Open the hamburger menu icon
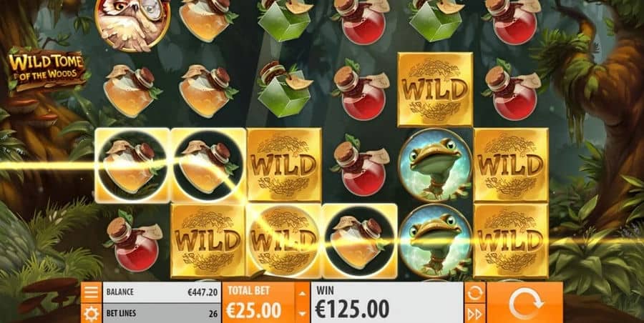Viewport: 644px width, 323px height. coord(91,292)
